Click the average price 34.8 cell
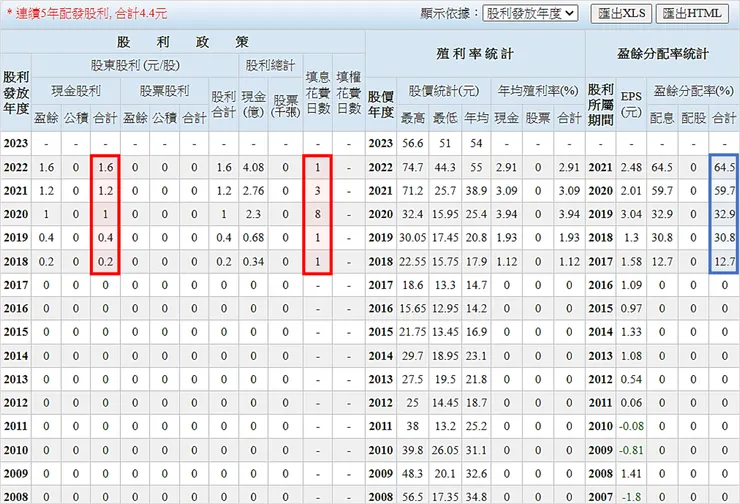740x504 pixels. (476, 497)
